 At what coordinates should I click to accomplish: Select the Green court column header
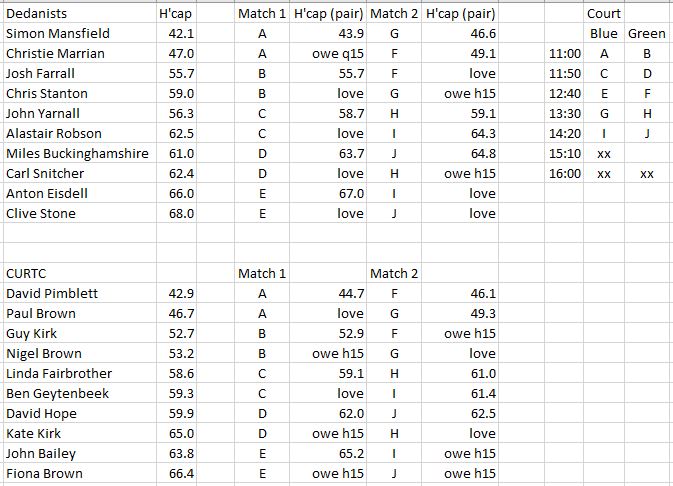tap(646, 34)
